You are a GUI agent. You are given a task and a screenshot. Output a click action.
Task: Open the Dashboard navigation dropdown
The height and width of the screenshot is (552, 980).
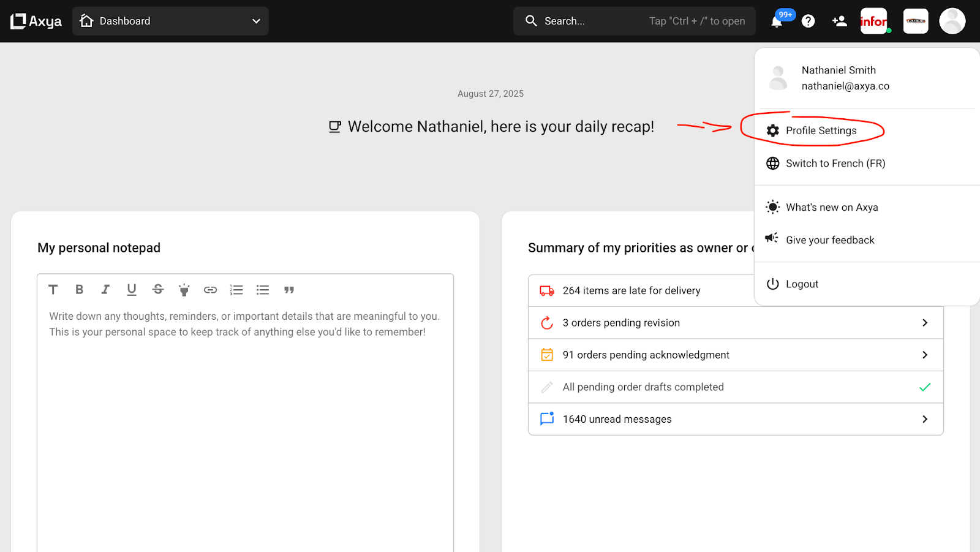click(x=170, y=21)
